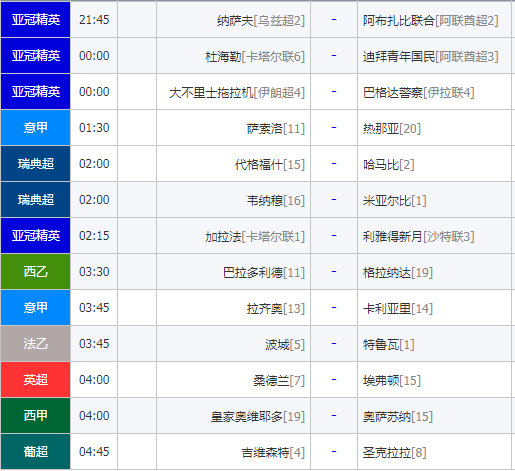The image size is (515, 471).
Task: Click the green 西乙 league cell
Action: 36,272
